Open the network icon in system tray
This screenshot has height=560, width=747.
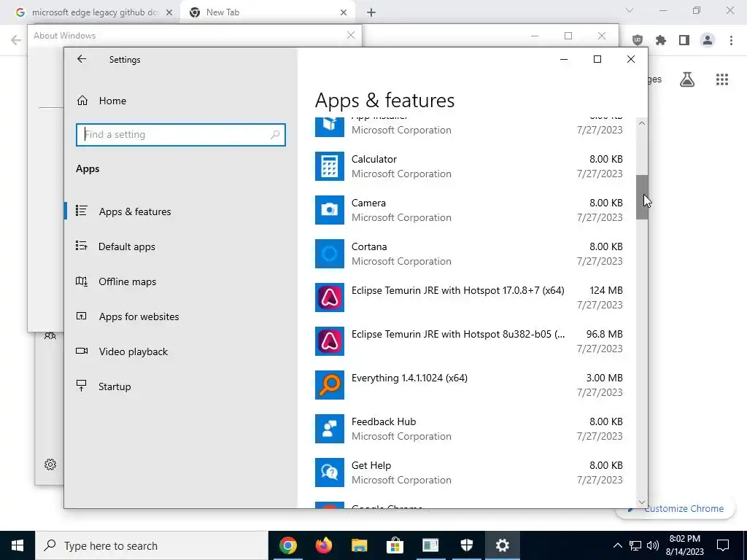click(635, 545)
